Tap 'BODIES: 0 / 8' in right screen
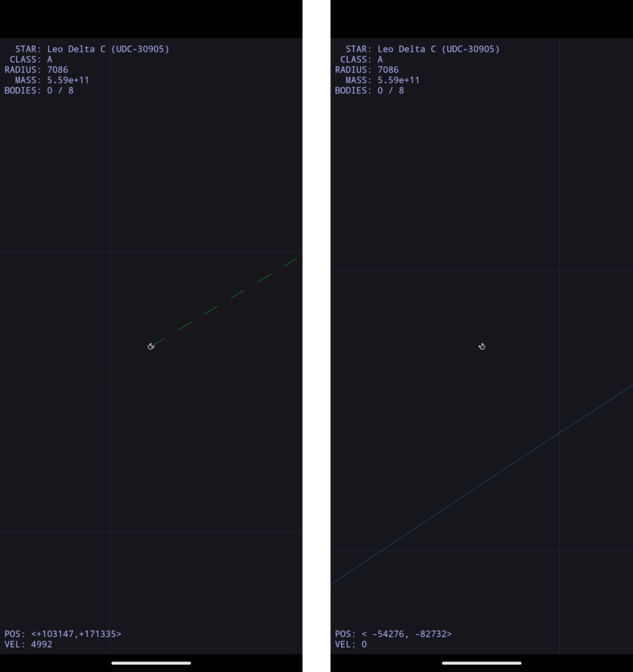The width and height of the screenshot is (633, 672). coord(369,91)
